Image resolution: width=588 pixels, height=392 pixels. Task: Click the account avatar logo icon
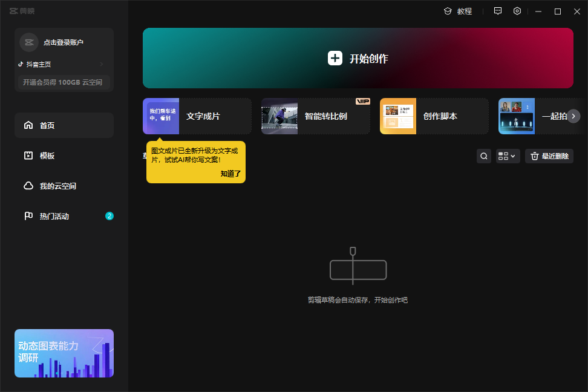pyautogui.click(x=29, y=42)
